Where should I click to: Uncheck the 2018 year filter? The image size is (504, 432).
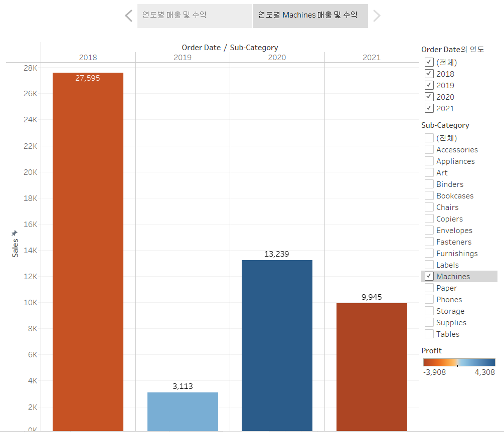point(429,74)
